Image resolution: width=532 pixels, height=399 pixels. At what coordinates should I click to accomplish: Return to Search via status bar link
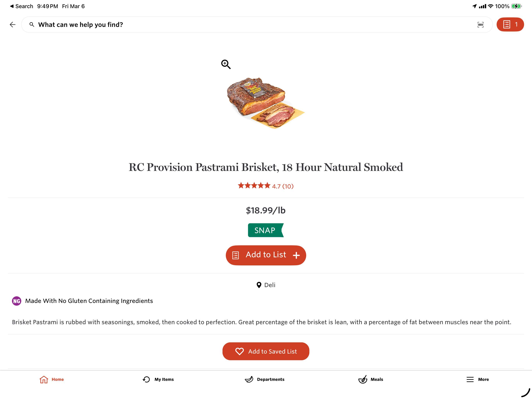tap(22, 6)
